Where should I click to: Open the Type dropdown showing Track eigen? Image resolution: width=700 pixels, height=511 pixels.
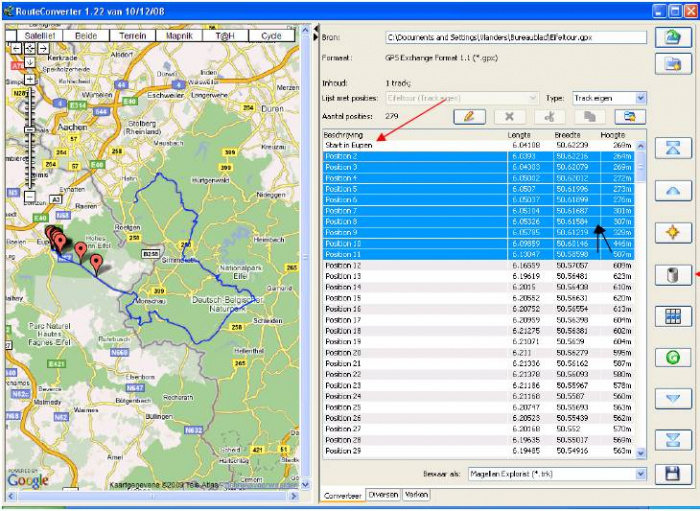641,98
